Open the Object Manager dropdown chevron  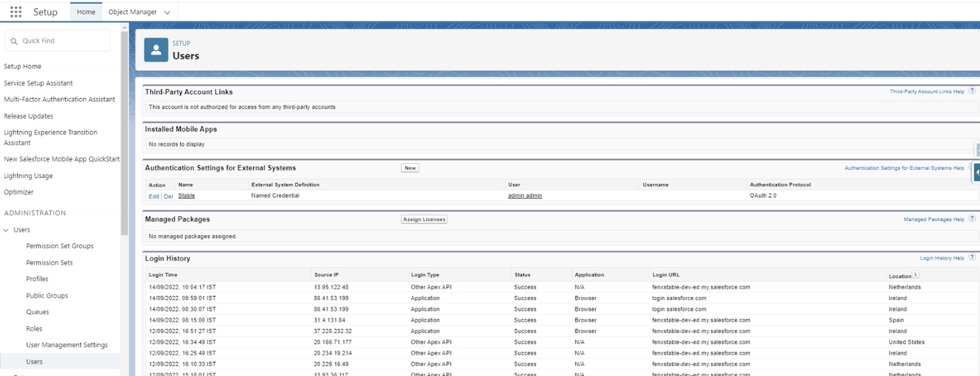[x=167, y=12]
